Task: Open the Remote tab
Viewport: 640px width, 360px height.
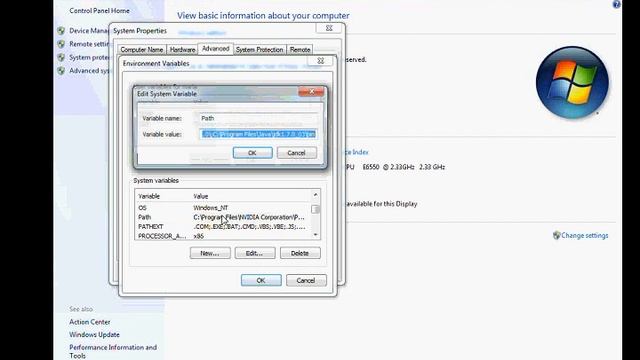Action: click(x=300, y=49)
